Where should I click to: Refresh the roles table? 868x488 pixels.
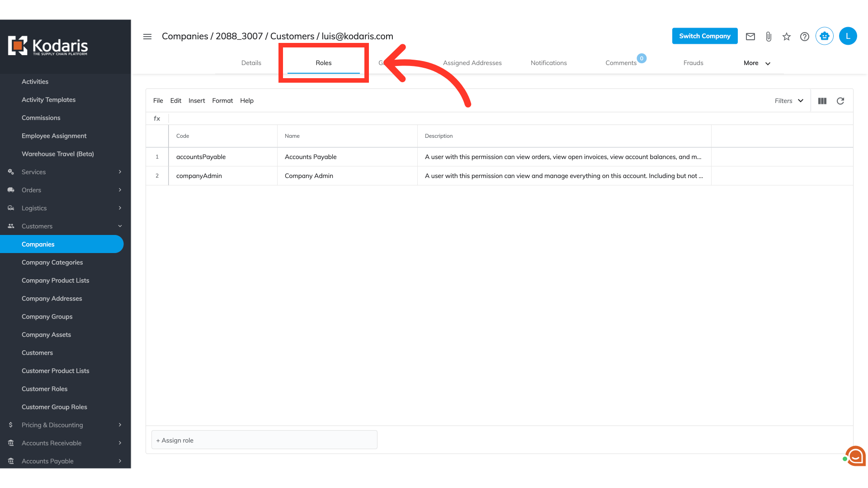tap(840, 101)
